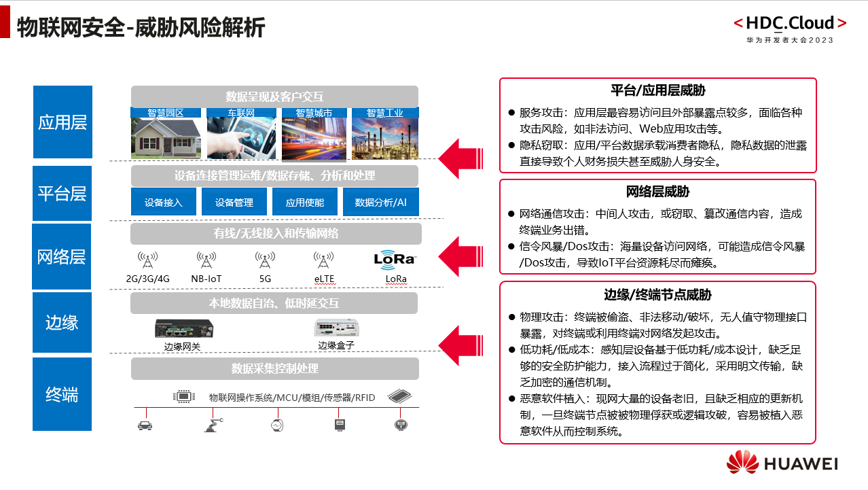Screen dimensions: 868x490
Task: Open the 车联网 car dashboard thumbnail
Action: tap(240, 139)
